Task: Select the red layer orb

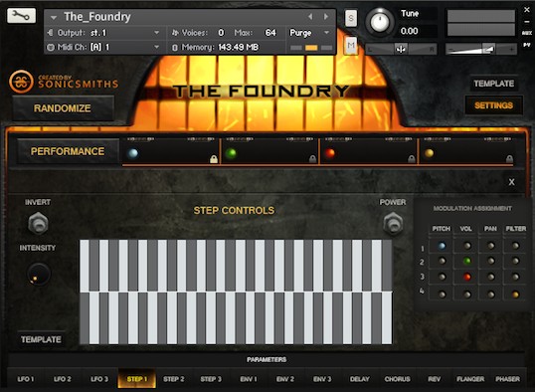Action: [330, 153]
